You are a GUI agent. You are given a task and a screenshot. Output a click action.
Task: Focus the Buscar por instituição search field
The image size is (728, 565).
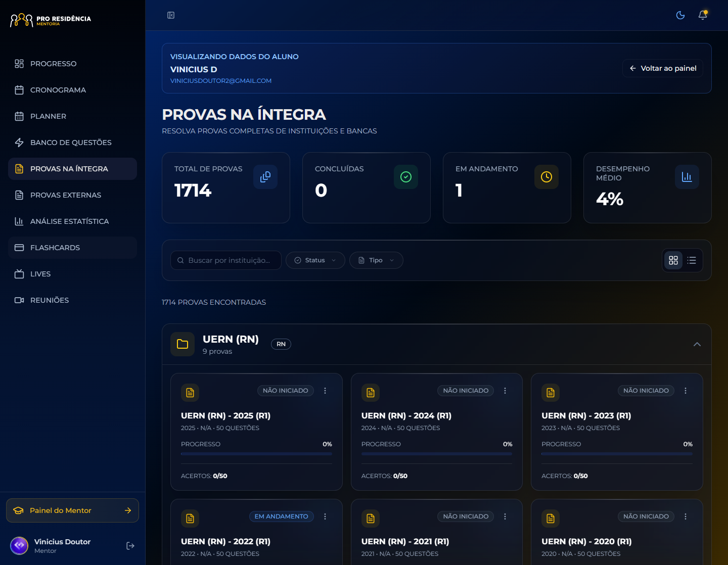[x=226, y=260]
